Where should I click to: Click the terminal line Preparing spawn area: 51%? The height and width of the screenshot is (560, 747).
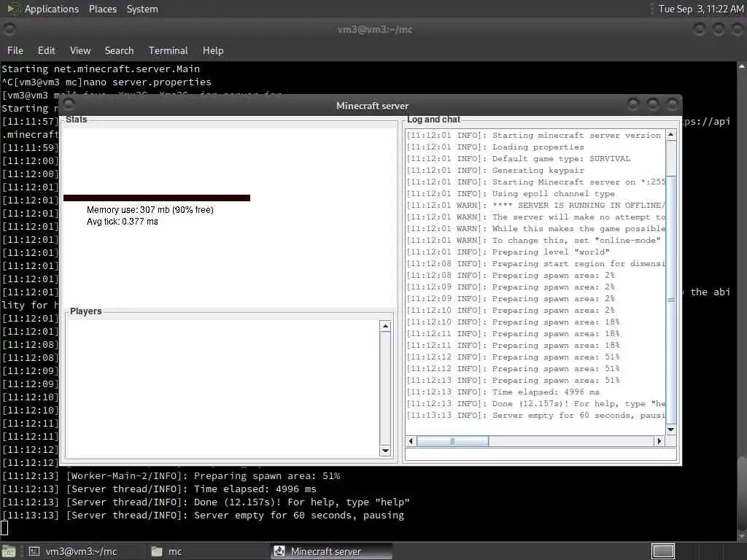pyautogui.click(x=171, y=475)
